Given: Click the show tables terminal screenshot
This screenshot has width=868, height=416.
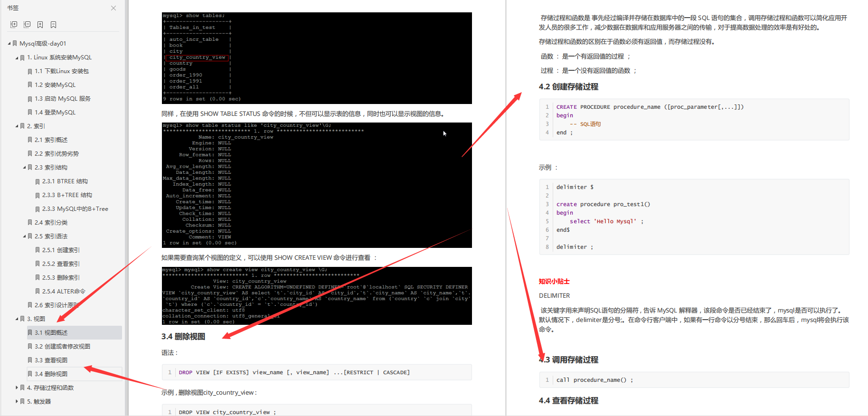Looking at the screenshot, I should click(317, 58).
